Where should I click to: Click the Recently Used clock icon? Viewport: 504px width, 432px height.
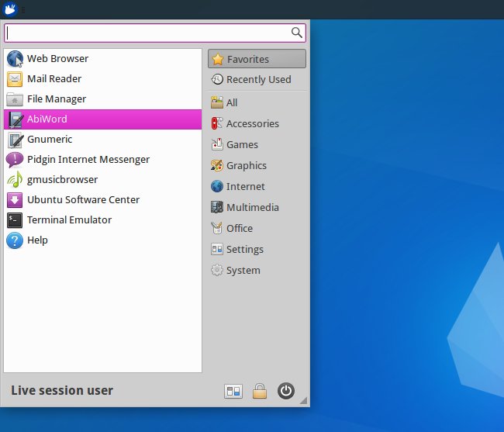[217, 79]
